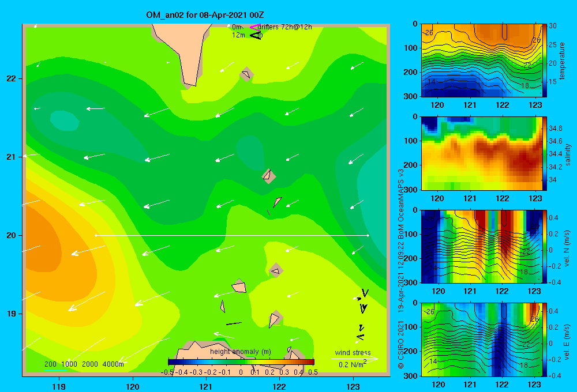
Task: Click the '0m' drifter depth label
Action: point(237,27)
